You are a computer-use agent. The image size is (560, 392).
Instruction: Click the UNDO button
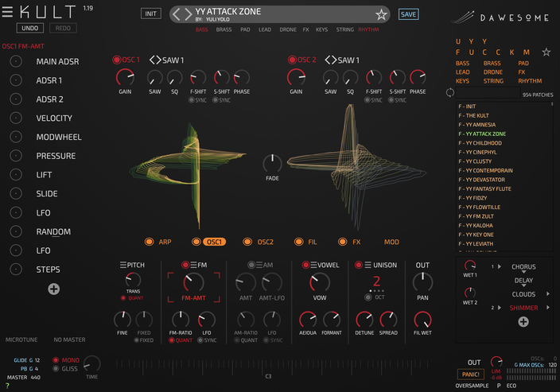(x=30, y=28)
